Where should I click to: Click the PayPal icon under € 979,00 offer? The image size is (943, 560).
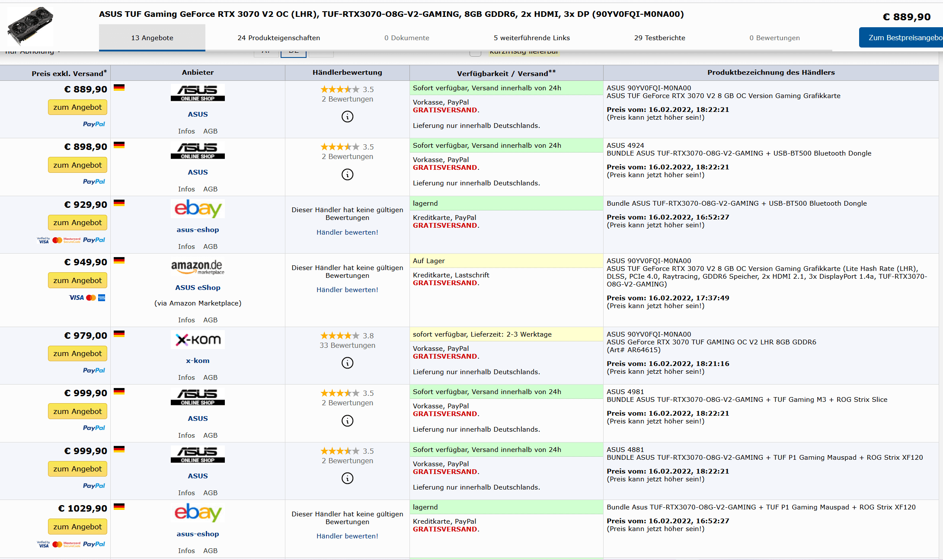(94, 370)
